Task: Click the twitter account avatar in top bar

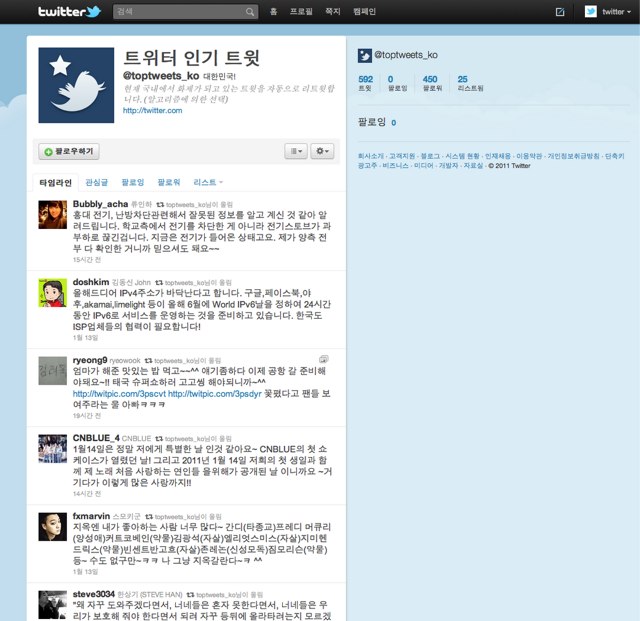Action: (x=591, y=11)
